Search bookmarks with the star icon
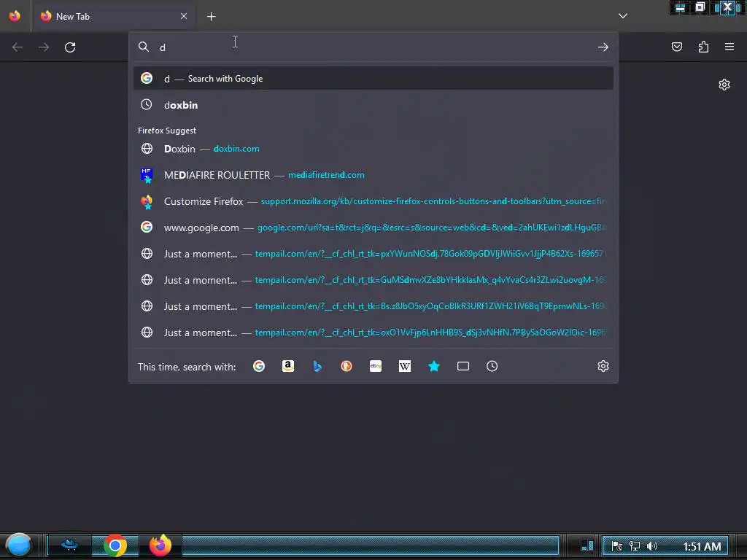This screenshot has width=747, height=560. (434, 366)
